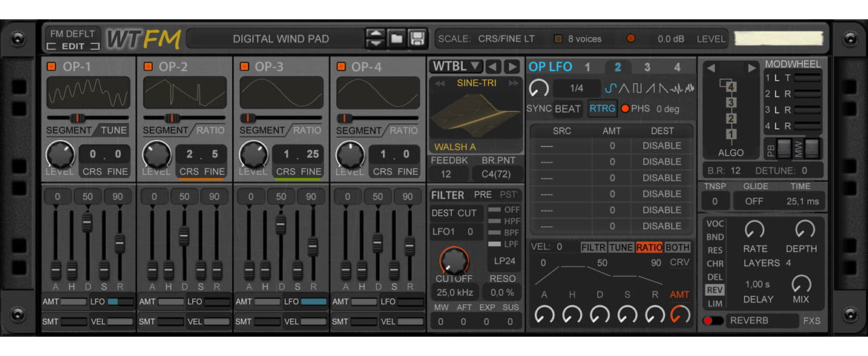Select the ramp-down saw LFO waveform icon
868x356 pixels.
pyautogui.click(x=662, y=88)
